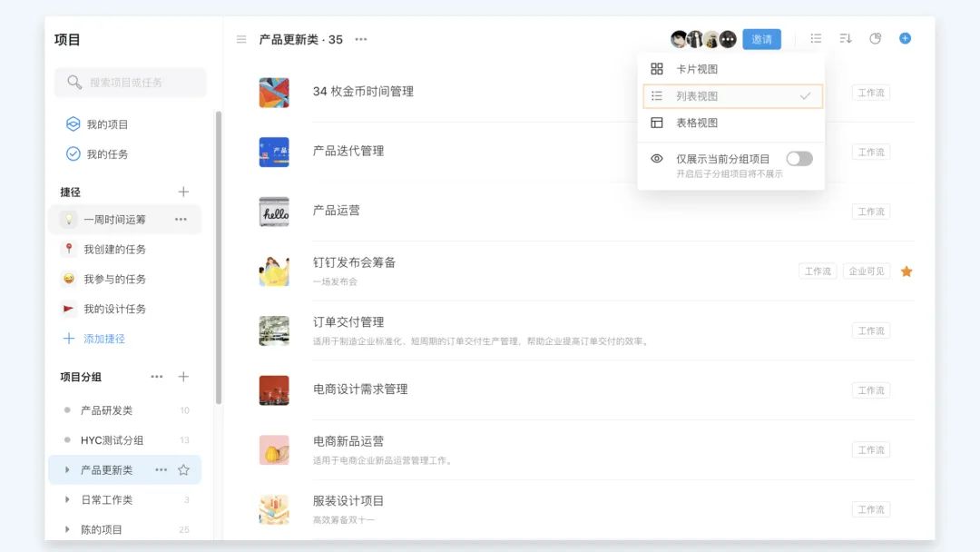
Task: Expand the 日常工作类 group
Action: click(x=67, y=499)
